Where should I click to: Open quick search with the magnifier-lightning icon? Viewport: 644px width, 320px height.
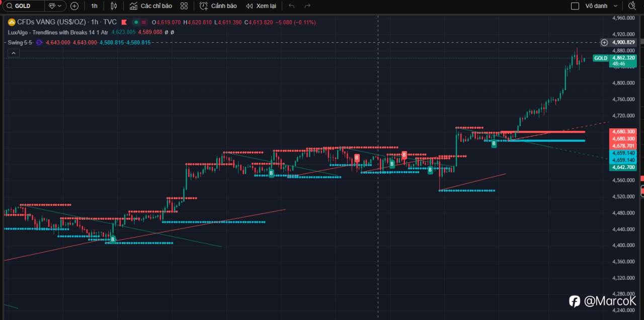pos(632,6)
